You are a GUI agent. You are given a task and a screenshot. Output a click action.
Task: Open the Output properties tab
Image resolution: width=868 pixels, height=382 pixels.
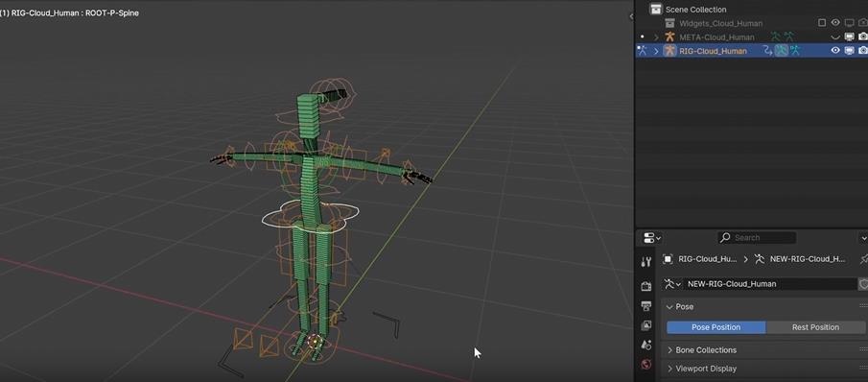(646, 305)
